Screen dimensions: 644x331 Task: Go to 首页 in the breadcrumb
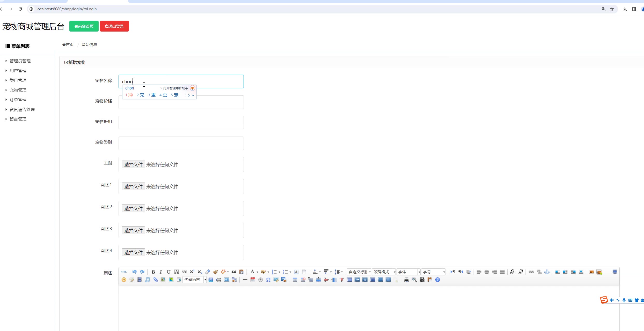pos(68,44)
